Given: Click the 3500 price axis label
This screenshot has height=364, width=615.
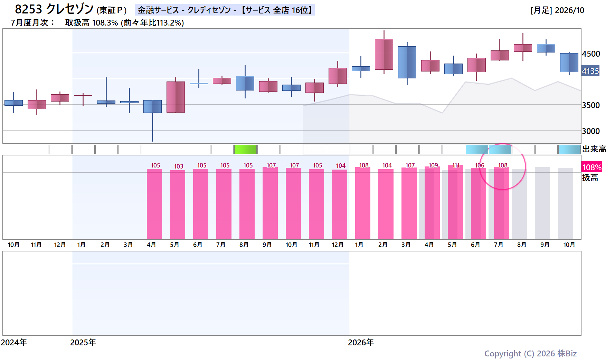Looking at the screenshot, I should click(591, 105).
